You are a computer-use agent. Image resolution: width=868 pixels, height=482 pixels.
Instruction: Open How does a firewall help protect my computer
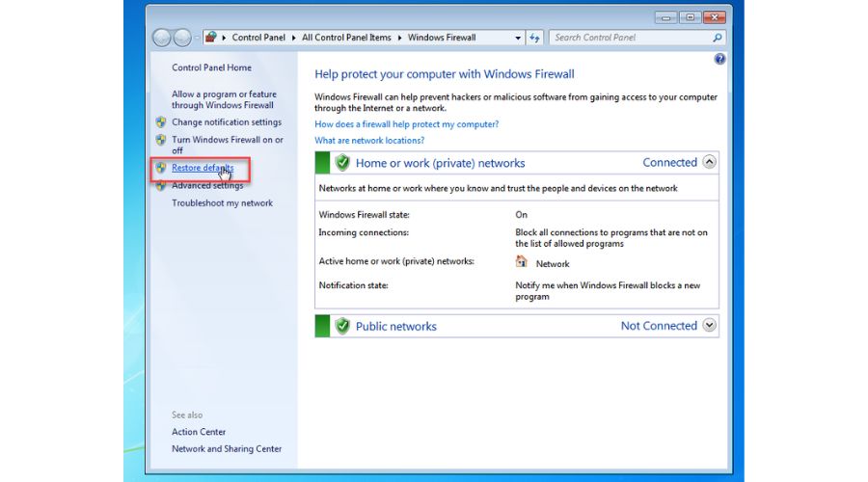point(406,124)
